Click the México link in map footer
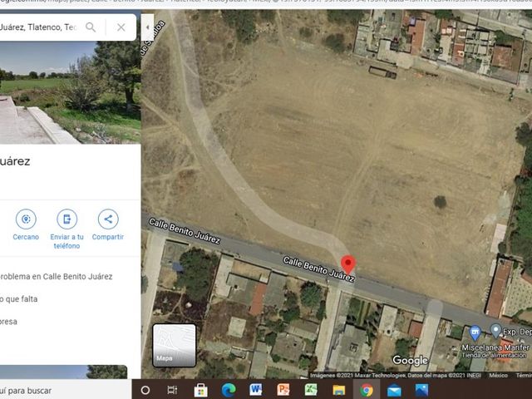 (x=498, y=375)
